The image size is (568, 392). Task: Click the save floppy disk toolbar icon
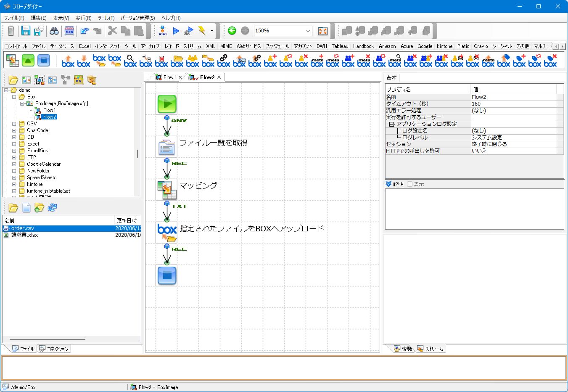click(26, 31)
